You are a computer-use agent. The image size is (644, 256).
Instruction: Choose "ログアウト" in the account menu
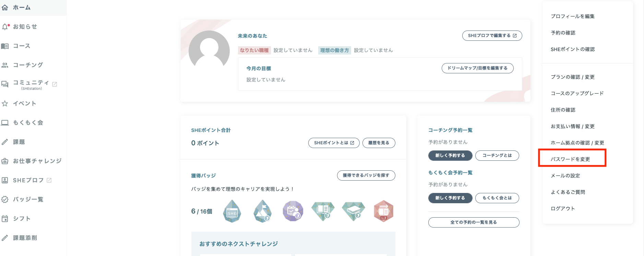(x=563, y=208)
